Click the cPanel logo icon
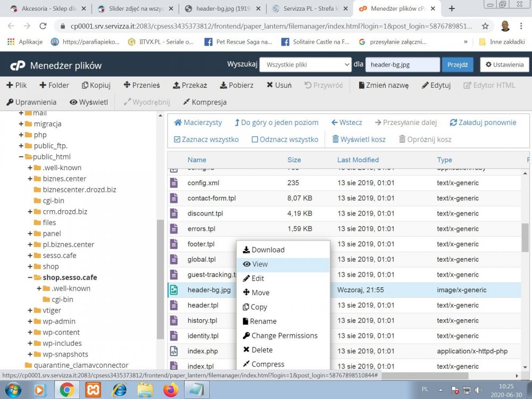This screenshot has width=532, height=399. pos(18,65)
